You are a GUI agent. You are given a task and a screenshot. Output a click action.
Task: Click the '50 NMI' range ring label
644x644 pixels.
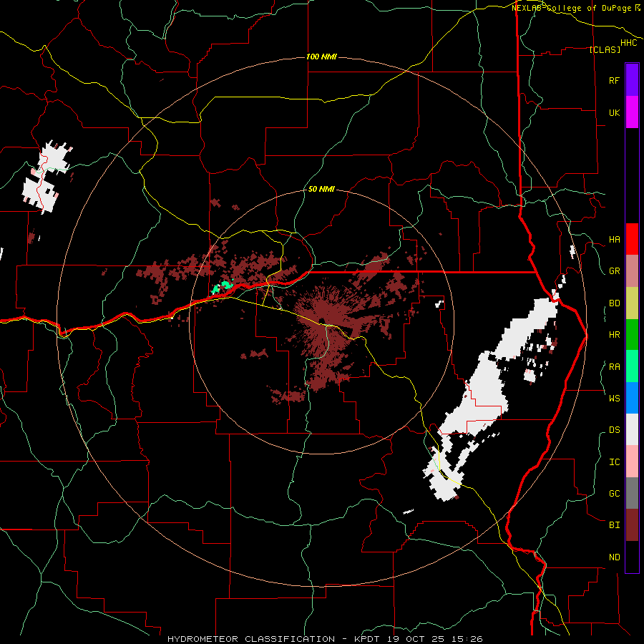(321, 189)
